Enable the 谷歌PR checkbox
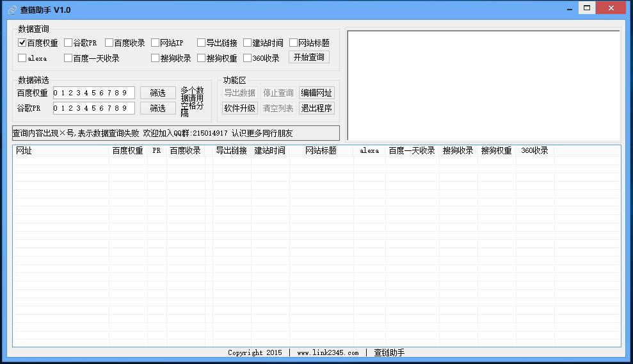 click(x=68, y=43)
